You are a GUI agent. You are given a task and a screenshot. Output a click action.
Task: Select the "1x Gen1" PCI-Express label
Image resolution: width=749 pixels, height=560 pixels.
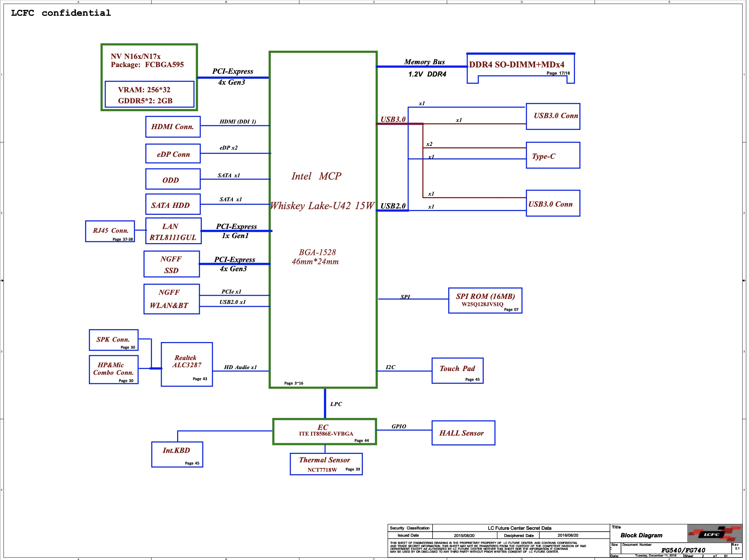235,236
